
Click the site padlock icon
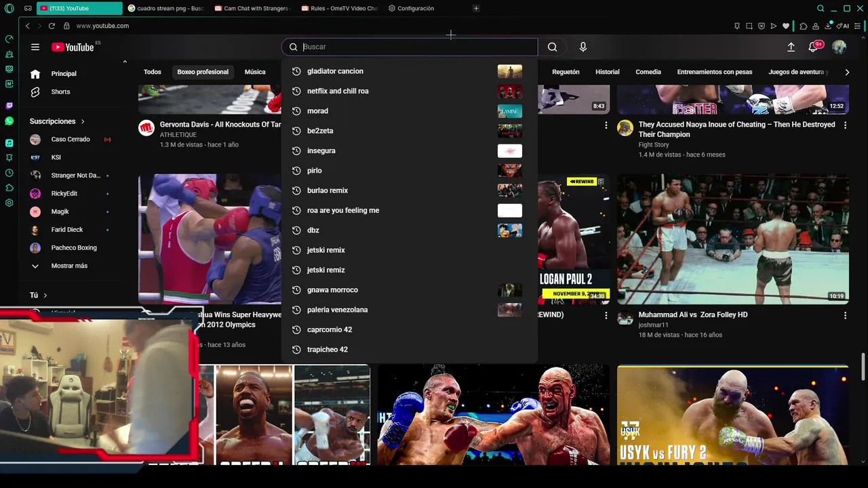click(66, 26)
